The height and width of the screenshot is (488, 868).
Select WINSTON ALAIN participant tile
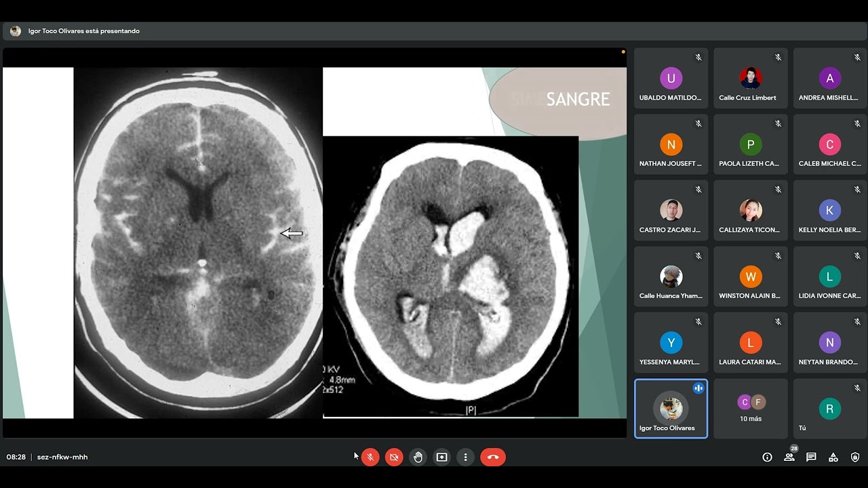[x=750, y=277]
